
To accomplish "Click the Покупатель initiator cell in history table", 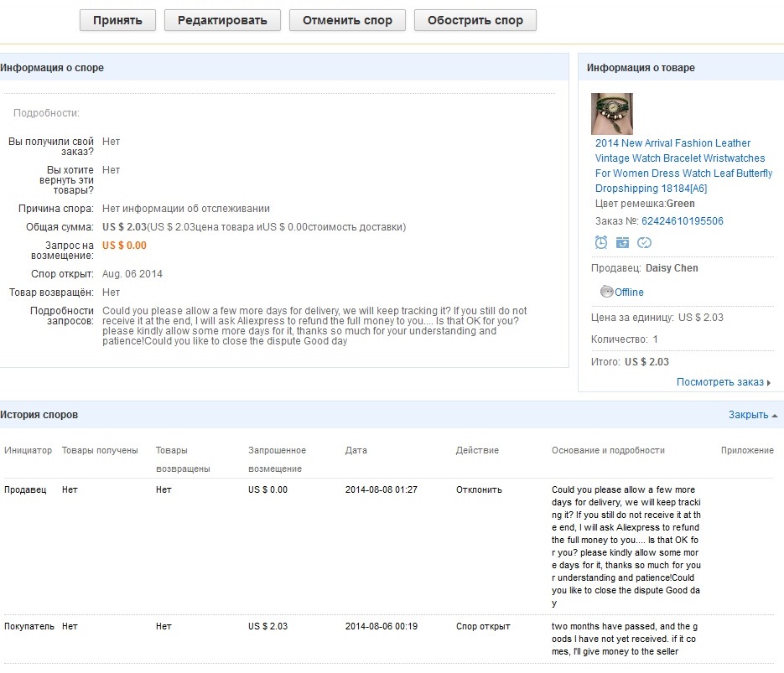I will click(x=29, y=626).
